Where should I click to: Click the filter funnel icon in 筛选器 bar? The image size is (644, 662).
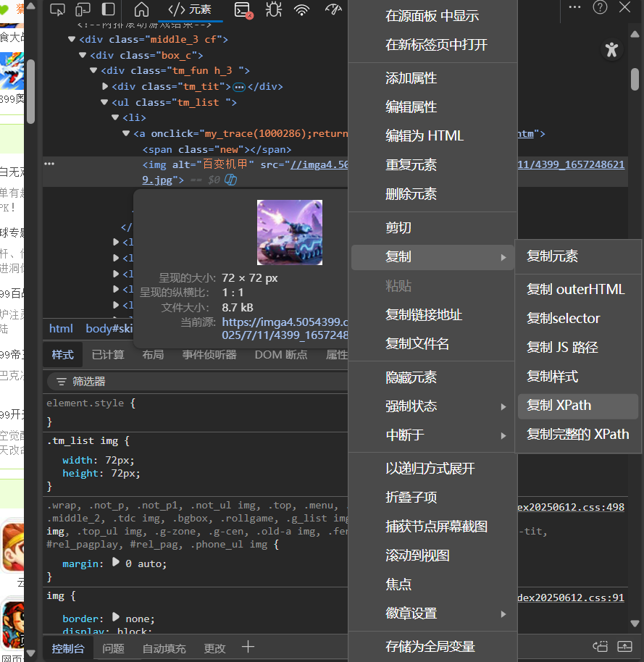pos(62,380)
